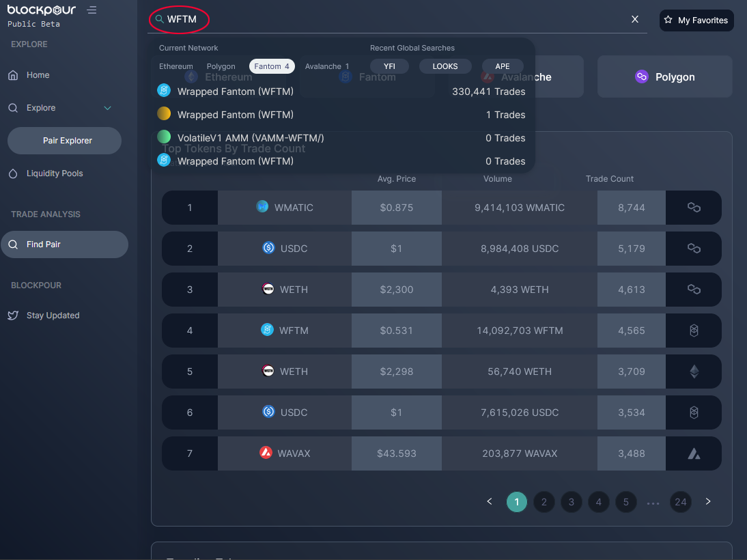Open the WMATIC token row
Viewport: 747px width, 560px height.
442,208
